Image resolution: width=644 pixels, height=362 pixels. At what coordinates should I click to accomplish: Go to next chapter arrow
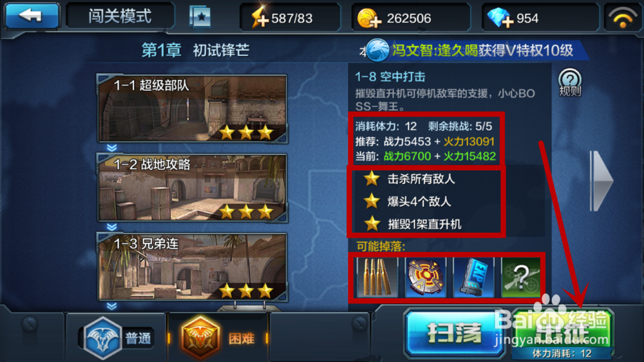(601, 181)
